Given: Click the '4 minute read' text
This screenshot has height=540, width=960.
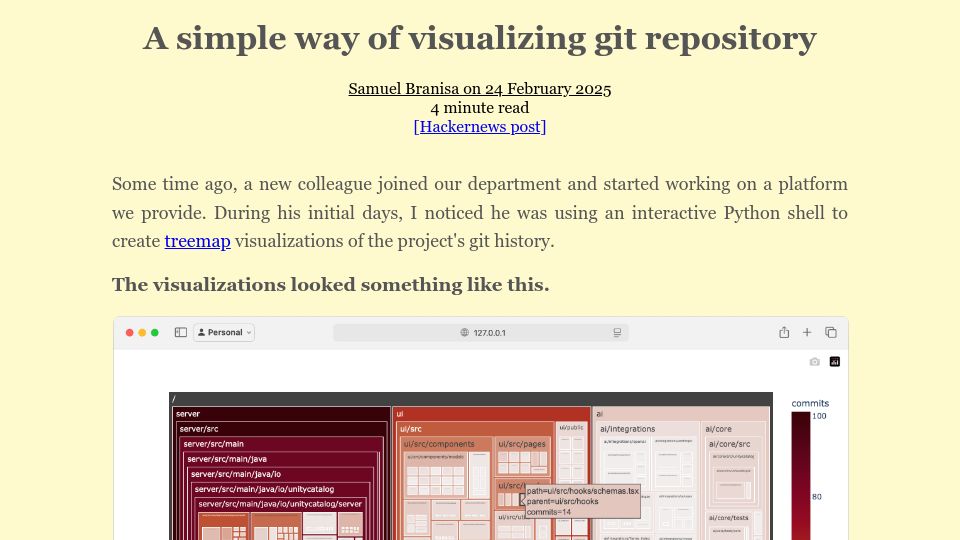Looking at the screenshot, I should (479, 108).
